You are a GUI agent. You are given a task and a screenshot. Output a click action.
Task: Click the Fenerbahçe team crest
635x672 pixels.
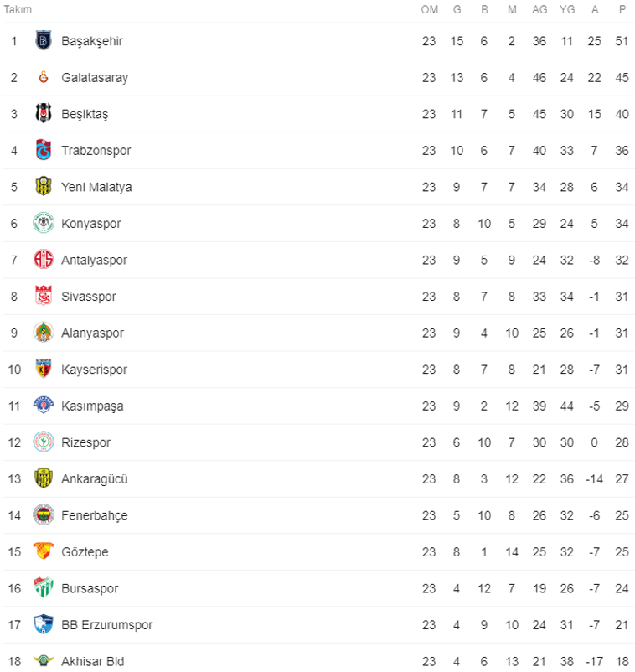tap(43, 515)
